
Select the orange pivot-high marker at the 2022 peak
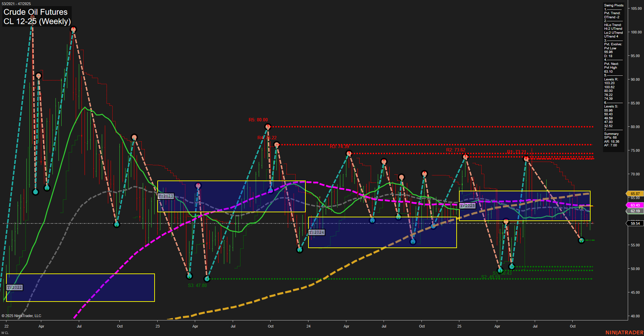point(73,30)
